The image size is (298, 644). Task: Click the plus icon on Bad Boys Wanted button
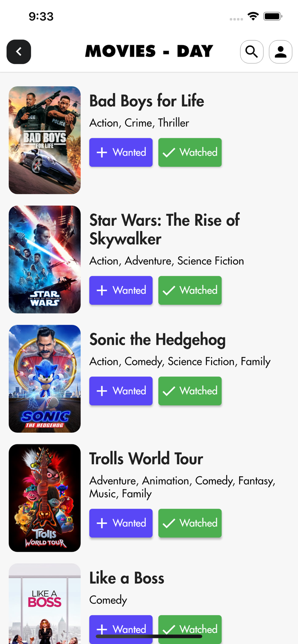coord(101,152)
